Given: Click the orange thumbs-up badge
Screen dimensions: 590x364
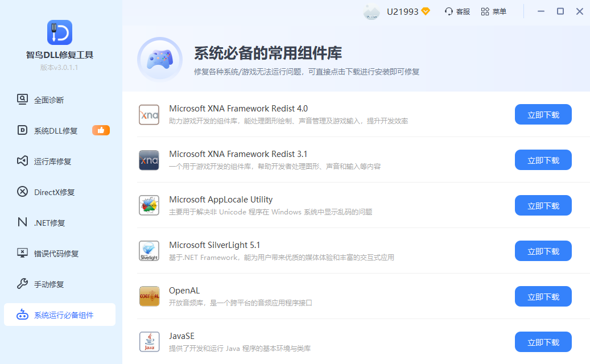Looking at the screenshot, I should pyautogui.click(x=101, y=130).
